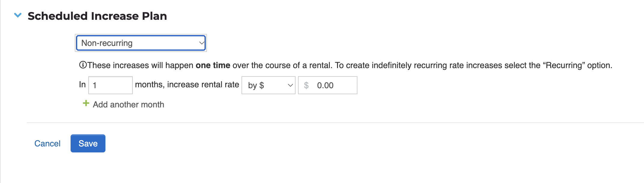Click the info icon before the note
This screenshot has height=183, width=644.
[x=83, y=65]
